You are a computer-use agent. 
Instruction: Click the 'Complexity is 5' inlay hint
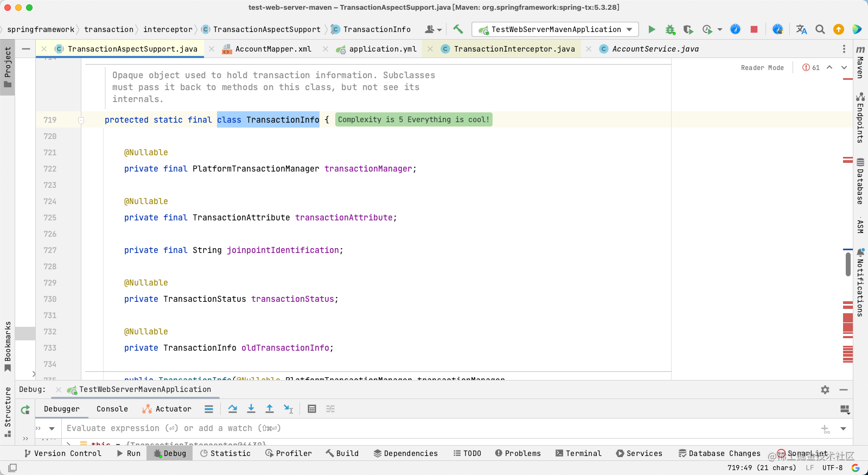coord(414,119)
